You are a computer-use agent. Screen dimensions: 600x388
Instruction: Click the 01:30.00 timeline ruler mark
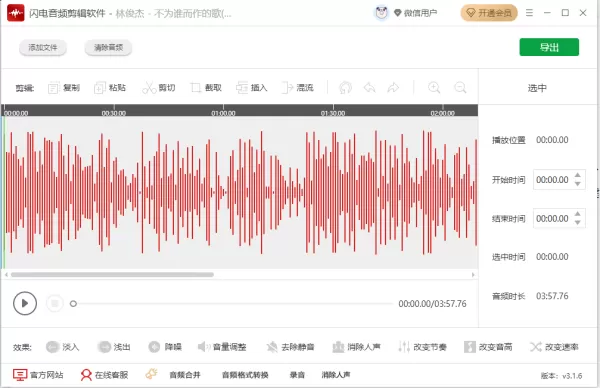[333, 113]
